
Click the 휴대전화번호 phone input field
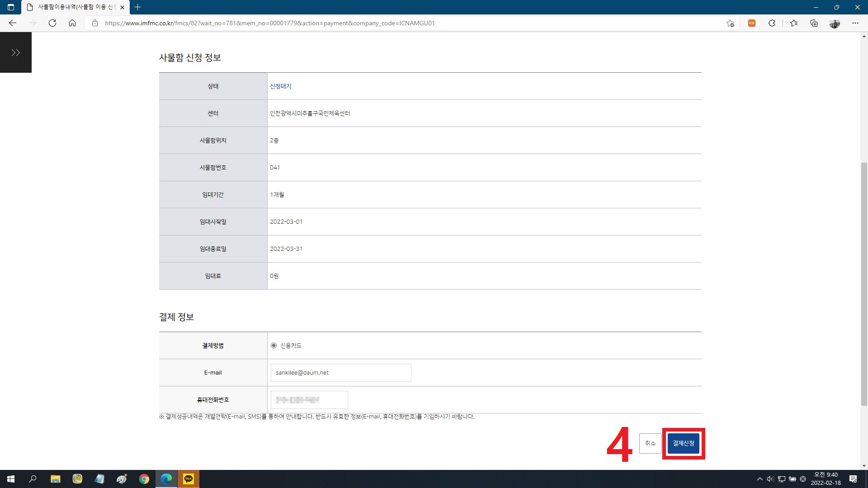point(309,400)
